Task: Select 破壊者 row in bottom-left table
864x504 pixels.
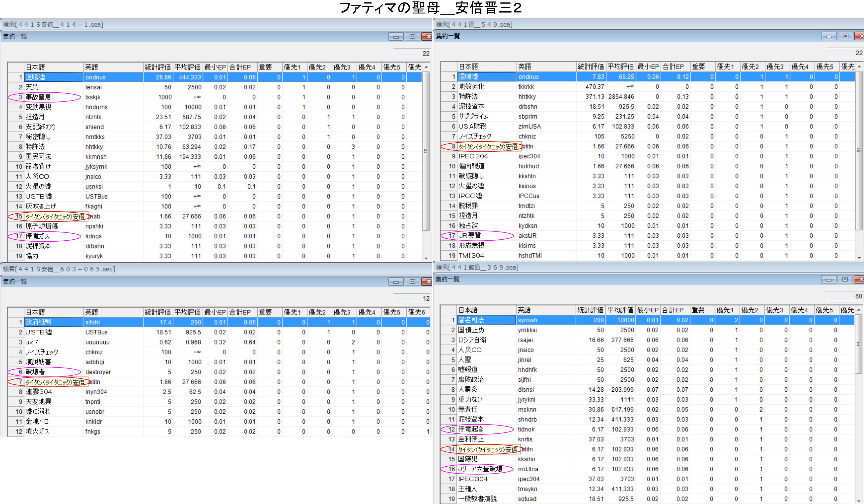Action: tap(35, 372)
